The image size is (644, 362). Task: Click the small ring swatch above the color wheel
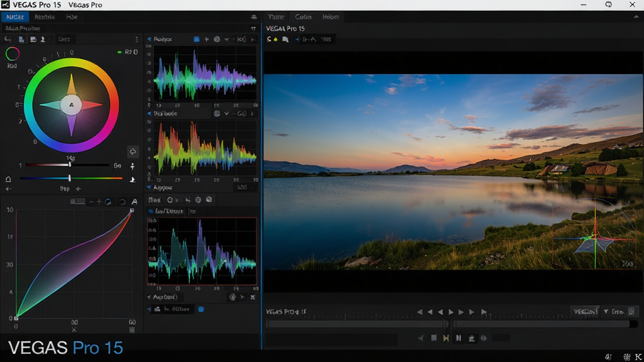point(13,54)
